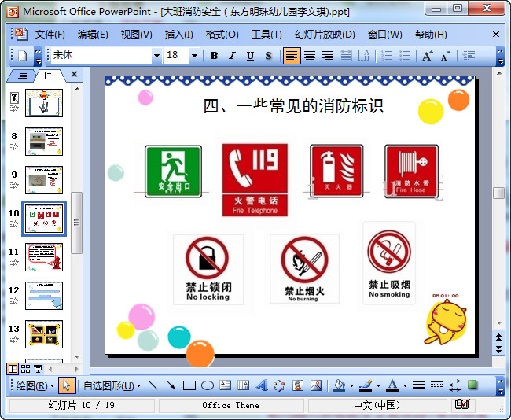511x420 pixels.
Task: Select the Rectangle drawing tool
Action: 189,385
